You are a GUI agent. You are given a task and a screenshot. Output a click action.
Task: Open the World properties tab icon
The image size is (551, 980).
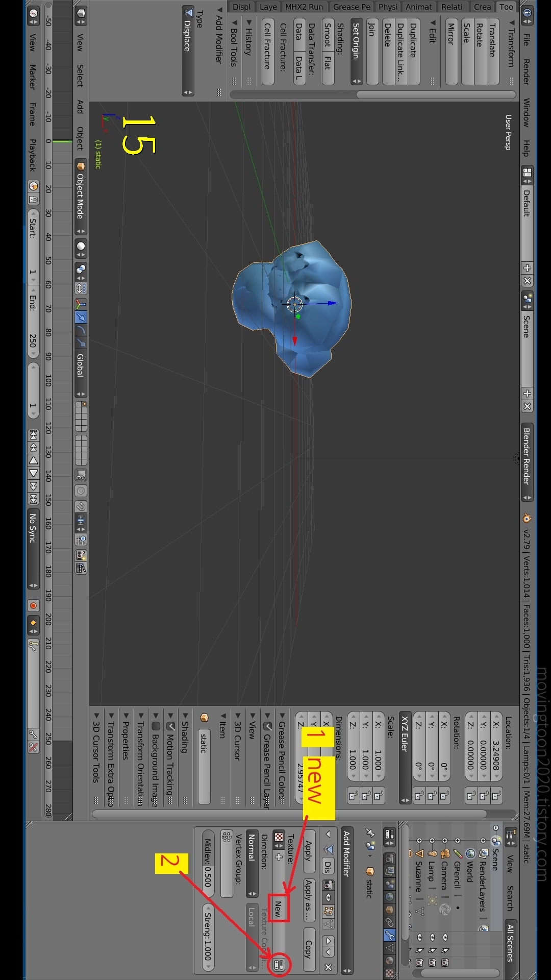(389, 897)
